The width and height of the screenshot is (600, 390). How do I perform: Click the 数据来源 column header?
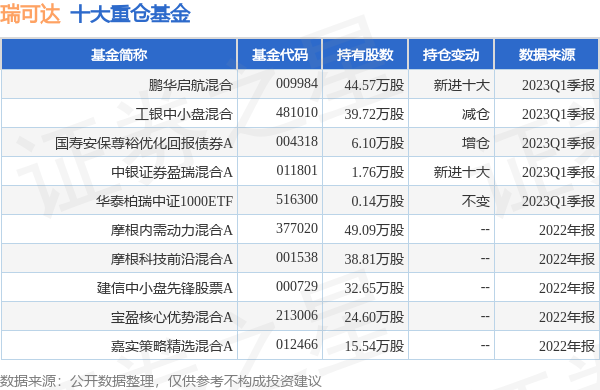546,55
